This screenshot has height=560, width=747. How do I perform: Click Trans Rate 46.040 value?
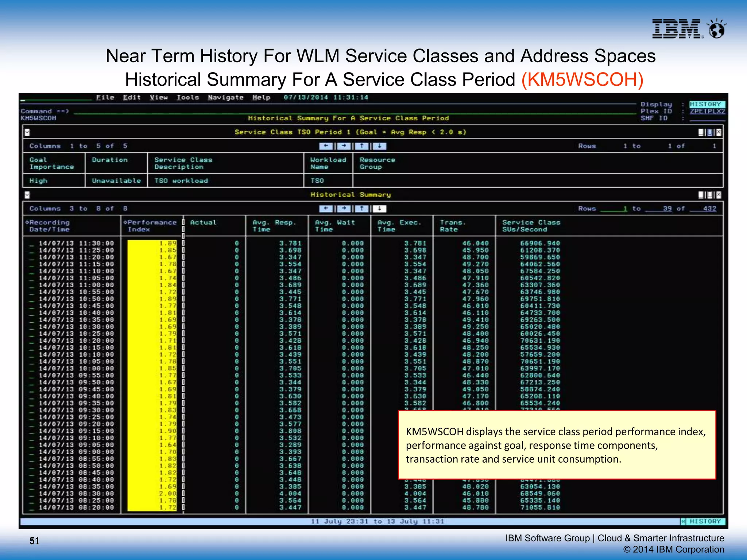click(x=475, y=244)
